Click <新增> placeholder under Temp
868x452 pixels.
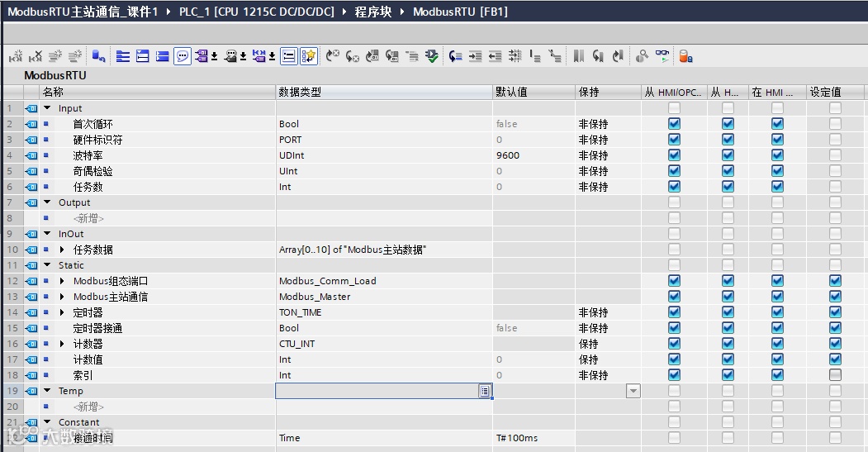point(88,407)
